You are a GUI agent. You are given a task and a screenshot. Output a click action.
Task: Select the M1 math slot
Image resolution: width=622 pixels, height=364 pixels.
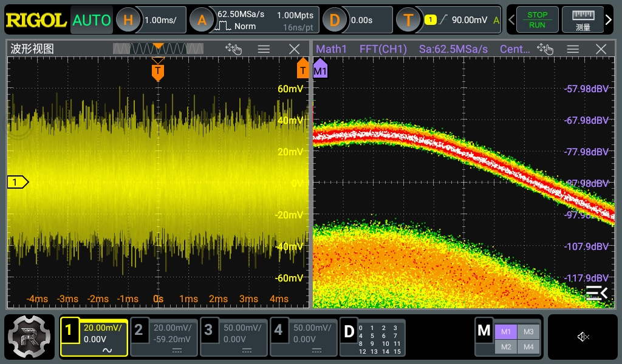coord(506,332)
